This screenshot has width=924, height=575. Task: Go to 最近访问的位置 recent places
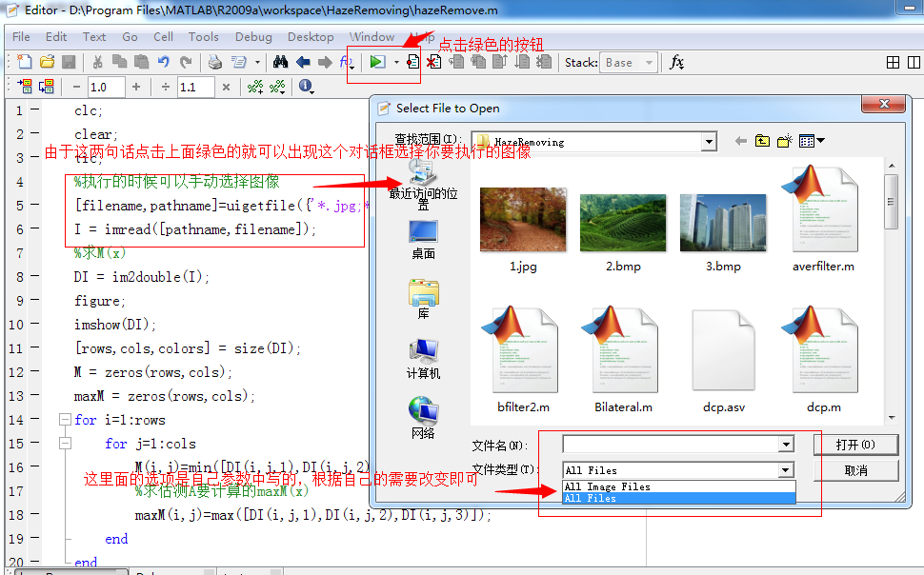point(423,184)
